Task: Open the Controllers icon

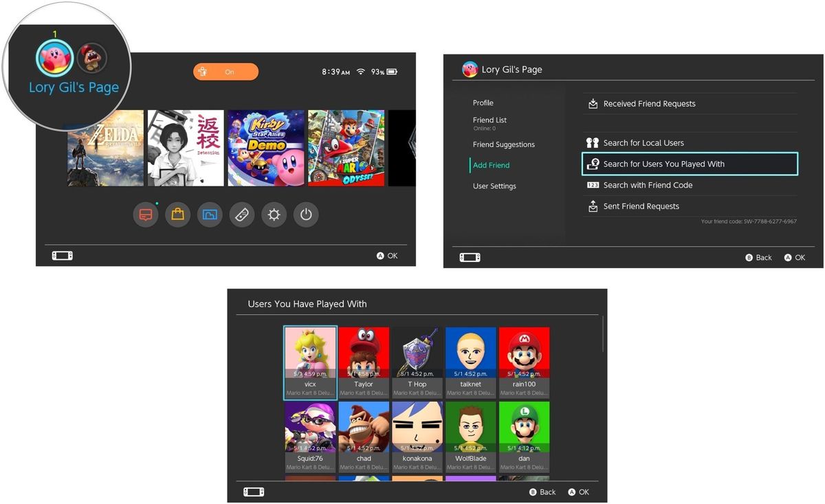Action: 241,215
